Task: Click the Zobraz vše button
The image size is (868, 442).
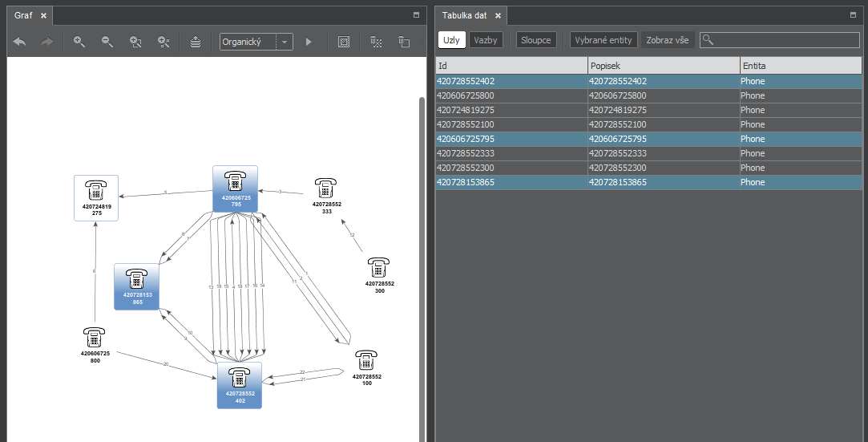Action: 668,40
